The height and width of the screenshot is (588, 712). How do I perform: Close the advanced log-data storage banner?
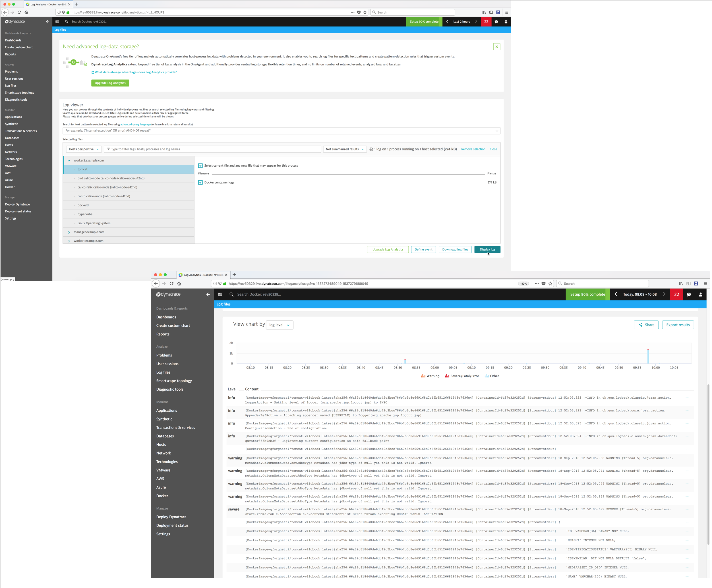click(x=496, y=47)
